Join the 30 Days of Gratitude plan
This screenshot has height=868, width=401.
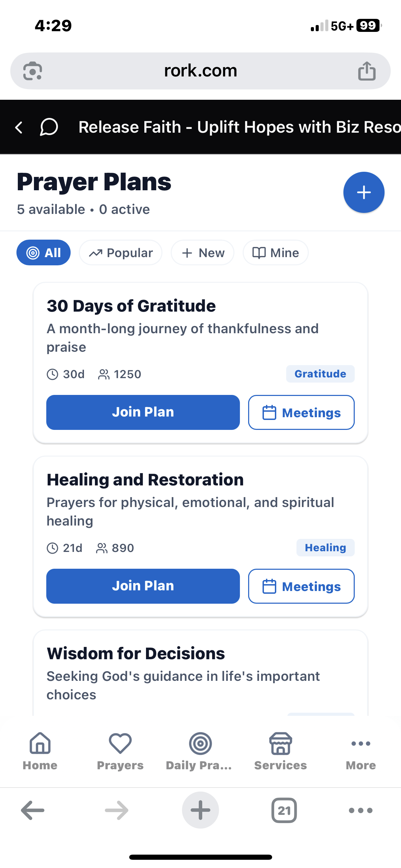(143, 412)
